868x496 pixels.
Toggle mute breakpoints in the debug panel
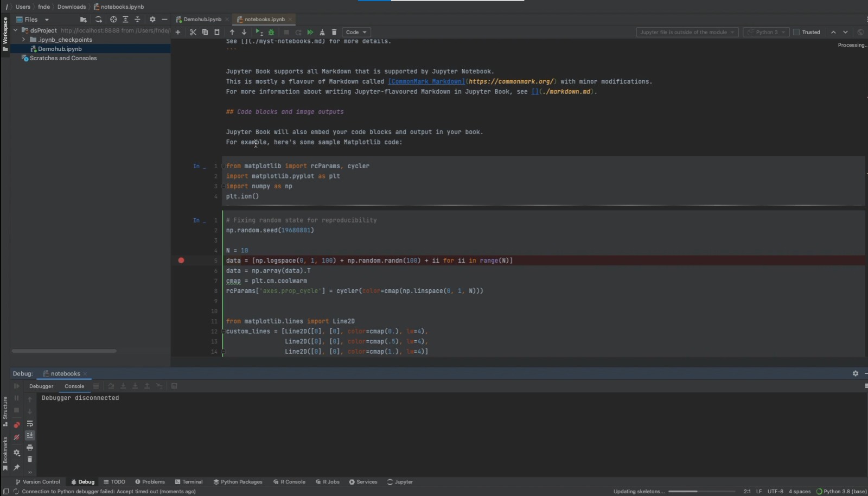[16, 437]
